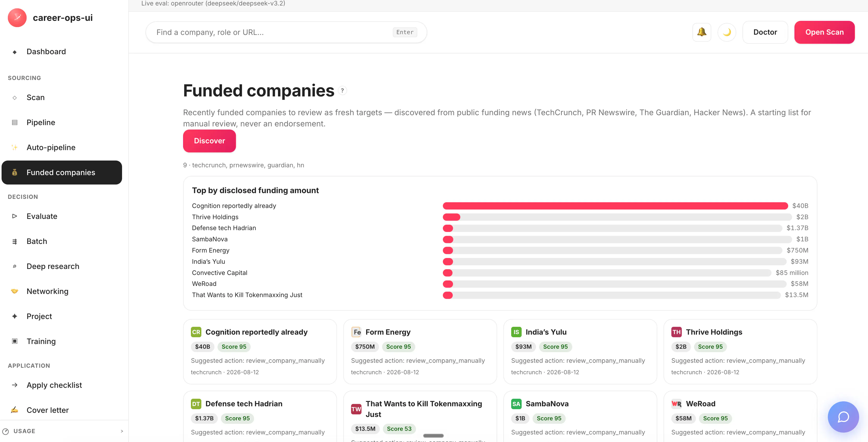
Task: Click Score 95 badge on Thrive Holdings card
Action: 710,347
